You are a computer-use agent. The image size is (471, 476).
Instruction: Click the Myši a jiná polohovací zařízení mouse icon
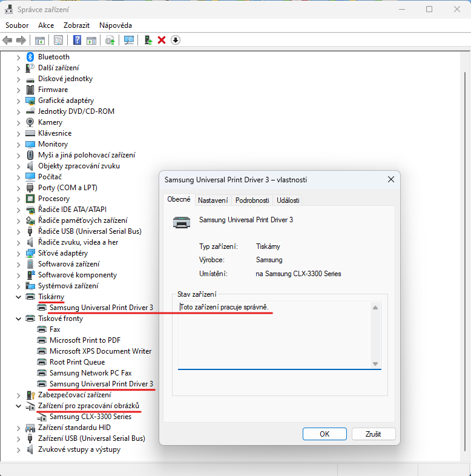[30, 155]
